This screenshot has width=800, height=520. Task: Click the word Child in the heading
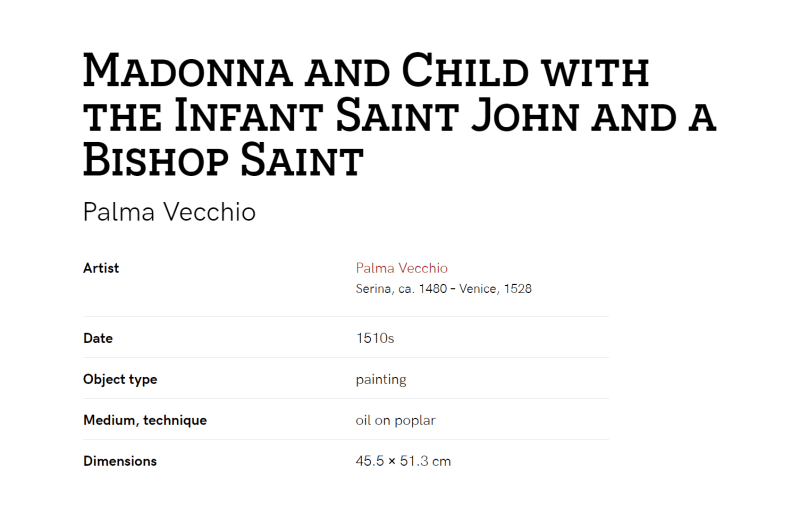tap(465, 70)
